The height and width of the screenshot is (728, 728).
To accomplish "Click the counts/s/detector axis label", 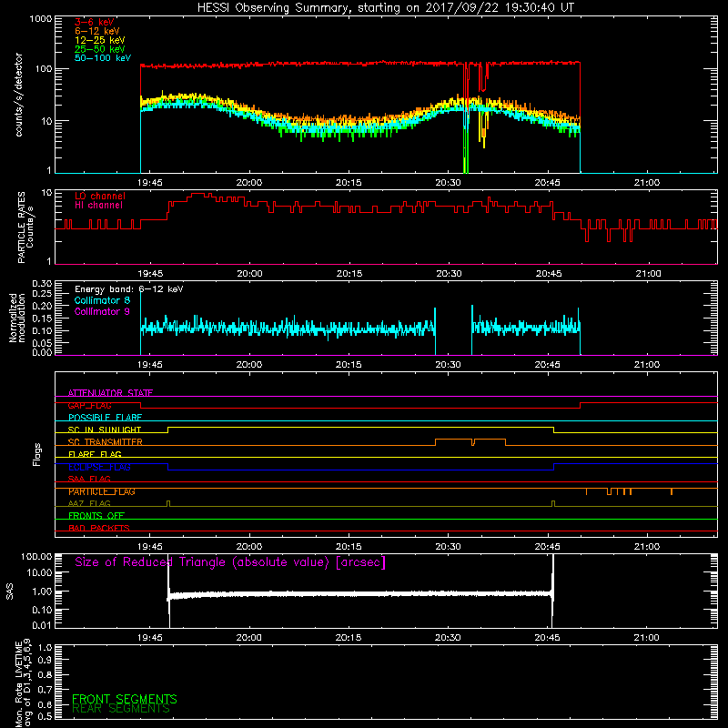I will [18, 95].
